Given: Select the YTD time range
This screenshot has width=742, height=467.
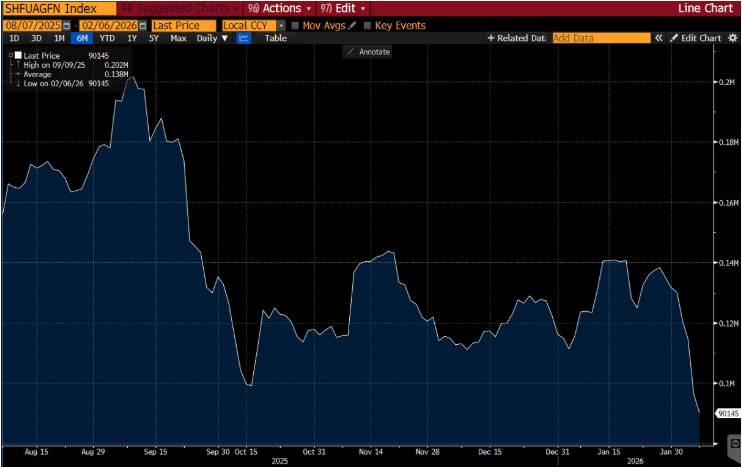Looking at the screenshot, I should [x=107, y=38].
